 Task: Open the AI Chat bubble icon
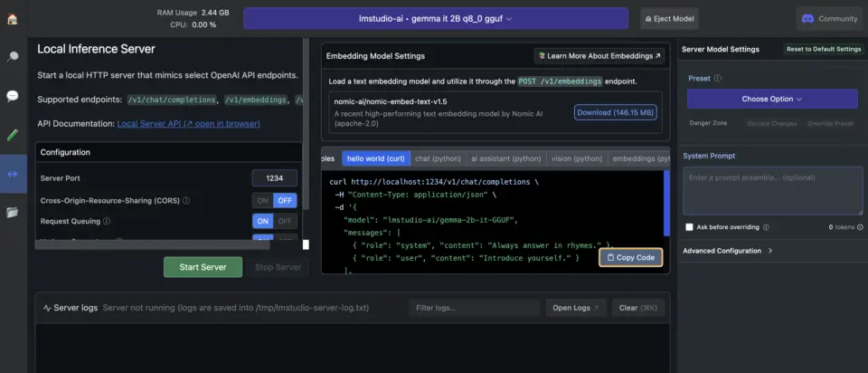(x=12, y=96)
